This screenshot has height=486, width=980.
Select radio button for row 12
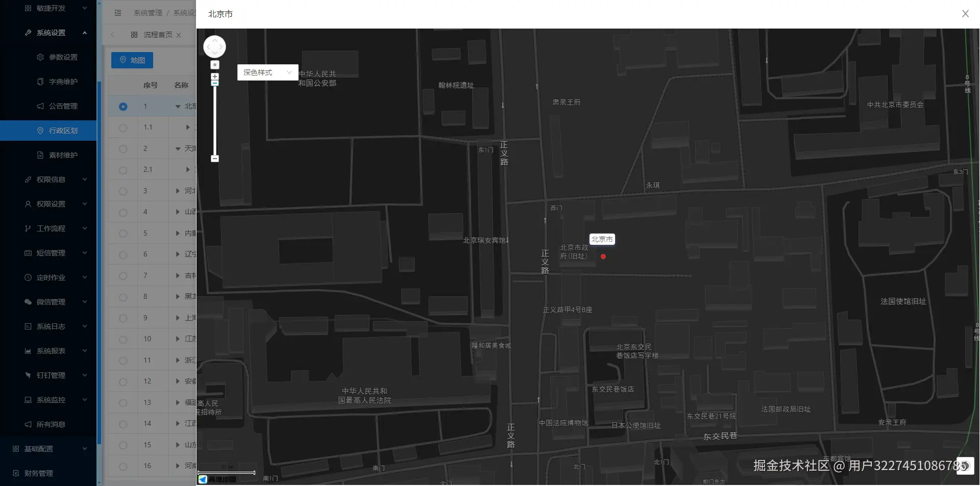(123, 381)
